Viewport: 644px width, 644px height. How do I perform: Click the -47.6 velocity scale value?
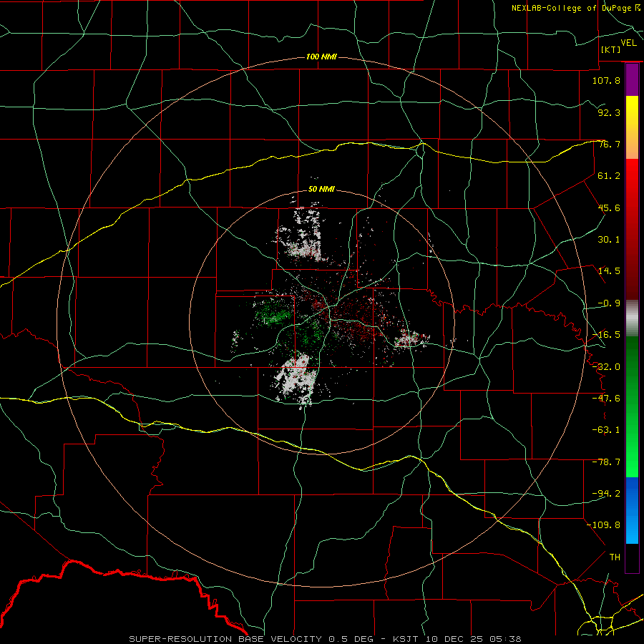(x=606, y=399)
